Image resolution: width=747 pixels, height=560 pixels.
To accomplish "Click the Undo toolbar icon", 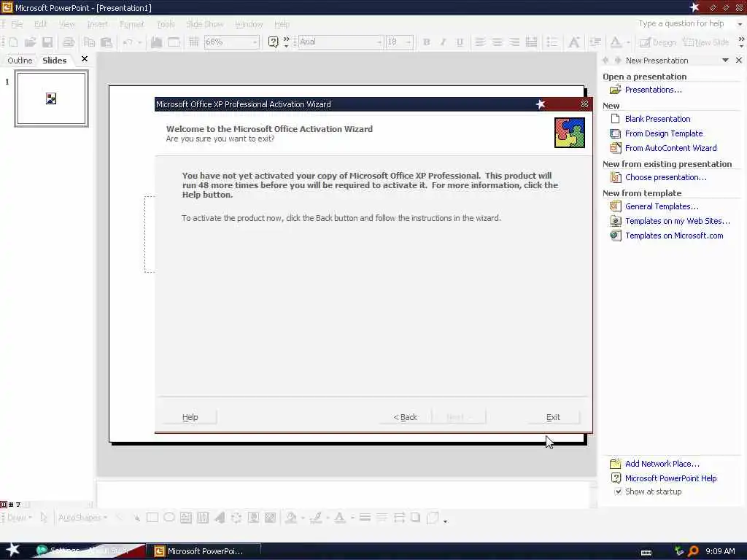I will (128, 42).
